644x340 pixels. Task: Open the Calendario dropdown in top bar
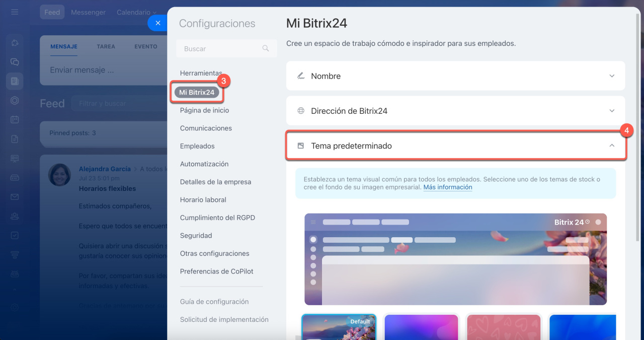coord(136,12)
